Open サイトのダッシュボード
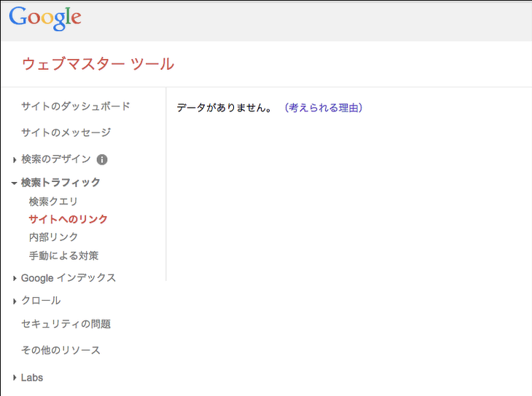 pyautogui.click(x=76, y=106)
